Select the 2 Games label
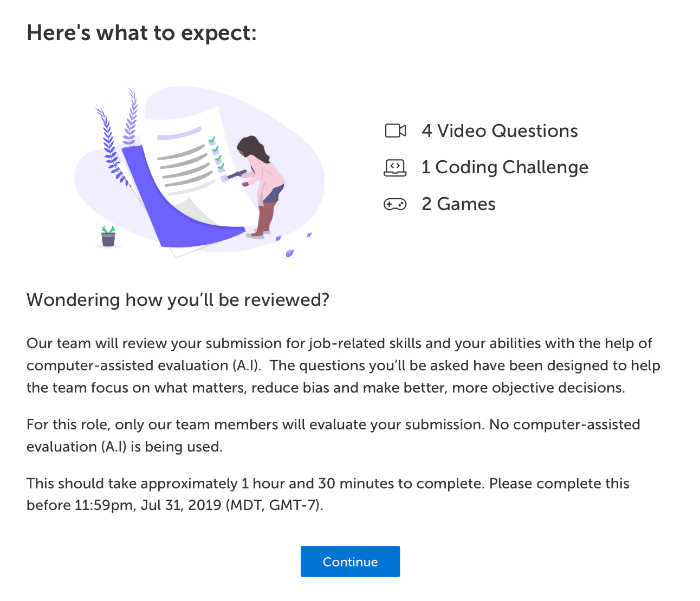Viewport: 700px width, 601px height. (x=458, y=204)
